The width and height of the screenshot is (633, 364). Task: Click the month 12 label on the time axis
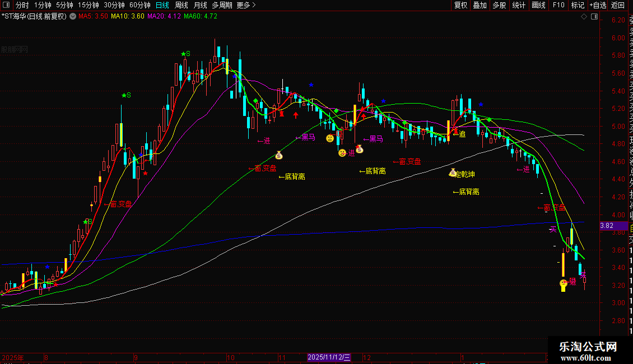pyautogui.click(x=366, y=357)
